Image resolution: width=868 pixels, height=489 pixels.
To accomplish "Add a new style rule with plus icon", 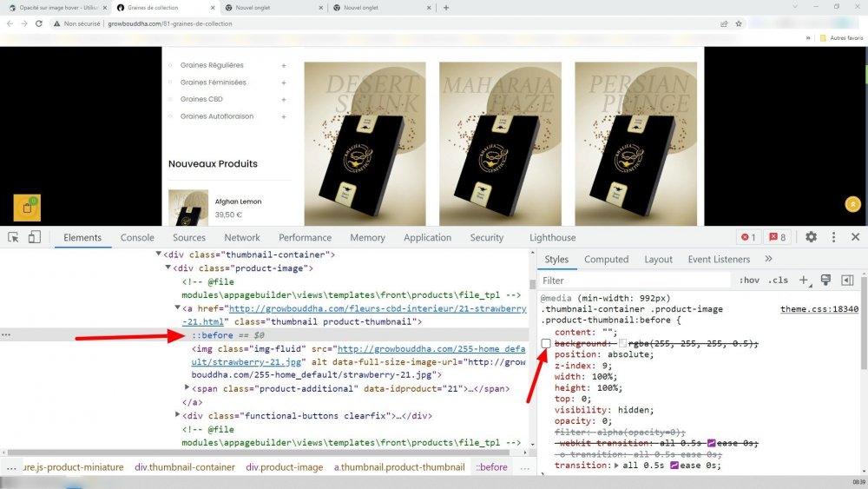I will click(804, 281).
